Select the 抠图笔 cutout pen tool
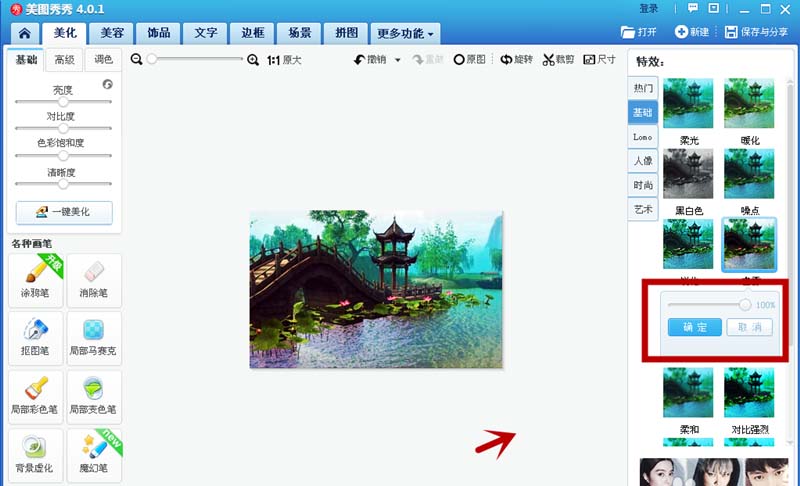This screenshot has height=486, width=800. coord(35,339)
